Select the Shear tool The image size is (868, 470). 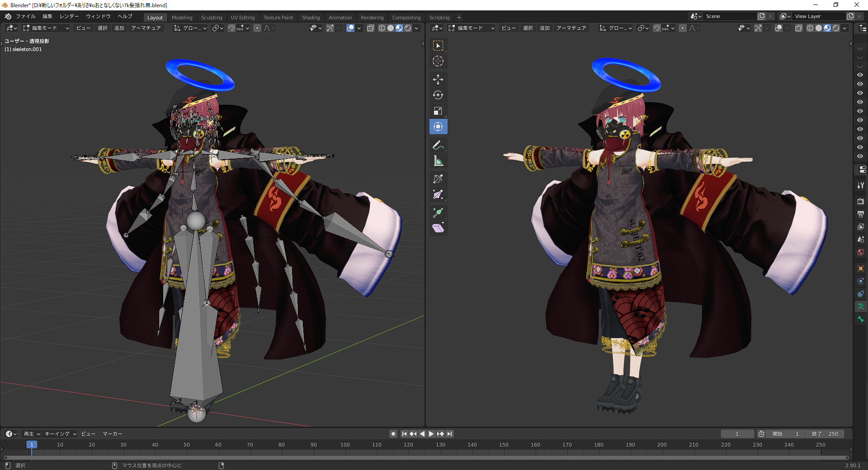[438, 228]
